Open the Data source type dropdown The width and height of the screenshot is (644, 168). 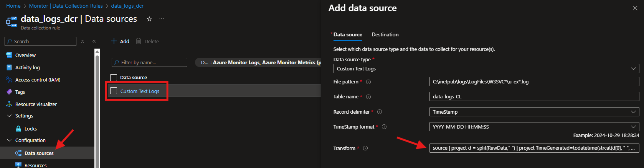[486, 69]
